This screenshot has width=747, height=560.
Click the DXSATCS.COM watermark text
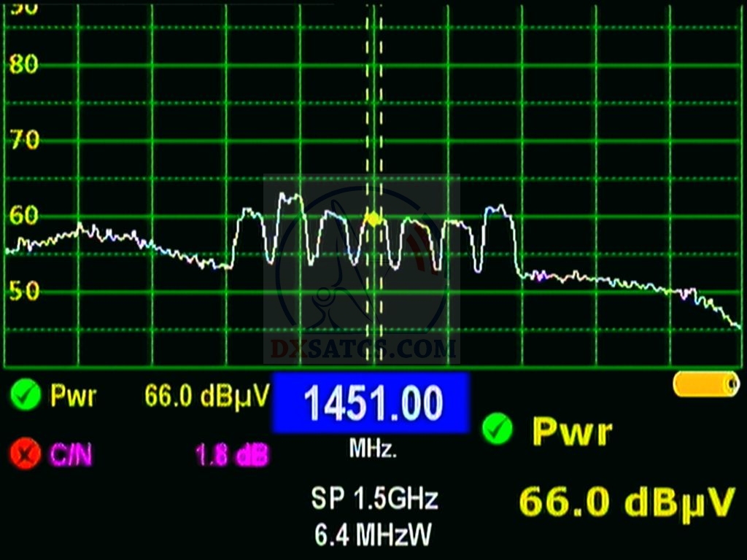click(363, 349)
